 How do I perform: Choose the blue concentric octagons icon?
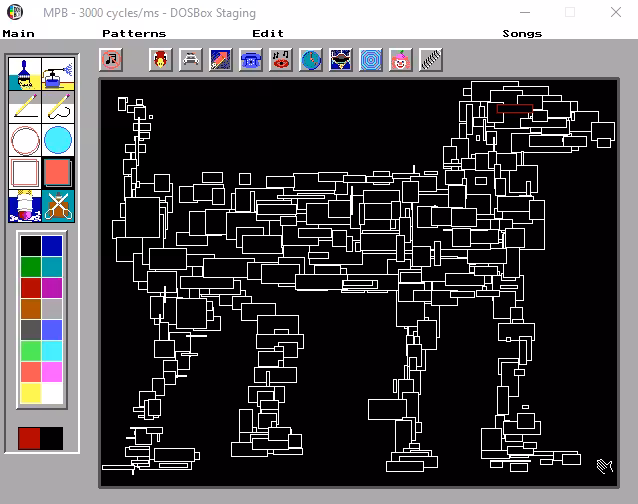click(x=371, y=60)
